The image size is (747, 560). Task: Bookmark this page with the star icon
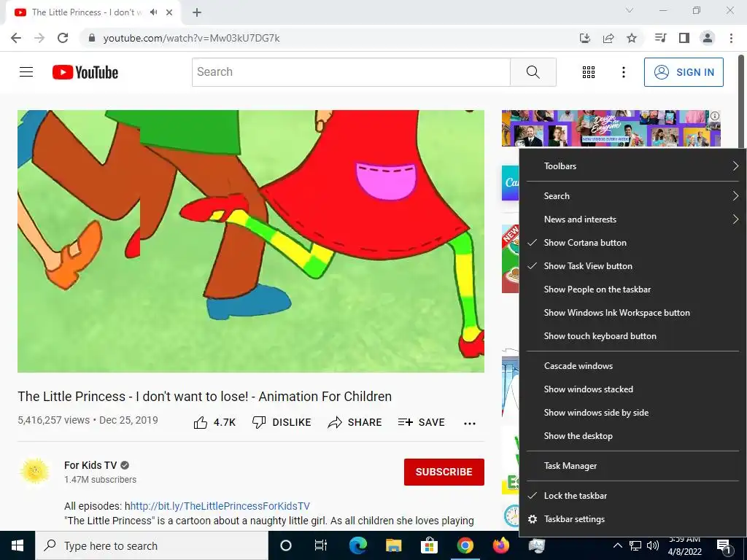[632, 38]
